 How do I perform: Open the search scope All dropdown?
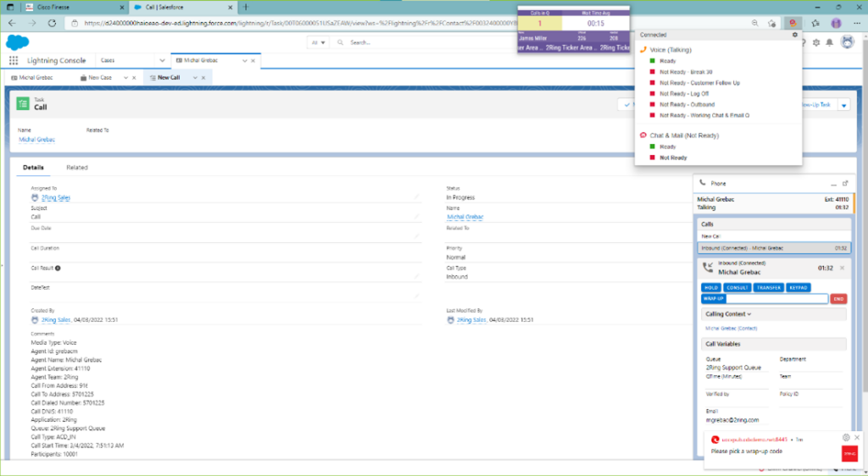[319, 42]
